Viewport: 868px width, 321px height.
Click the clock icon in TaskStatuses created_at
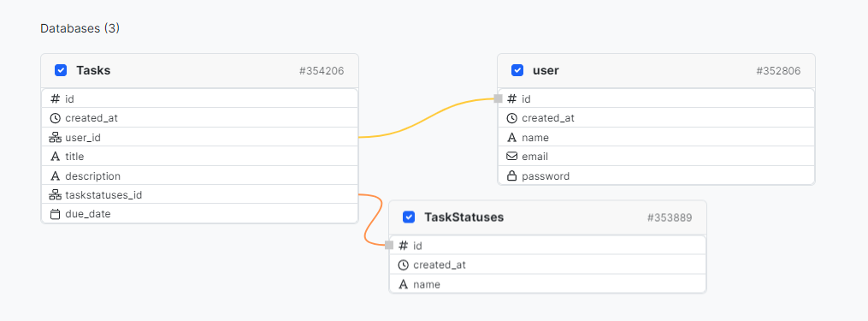tap(403, 265)
